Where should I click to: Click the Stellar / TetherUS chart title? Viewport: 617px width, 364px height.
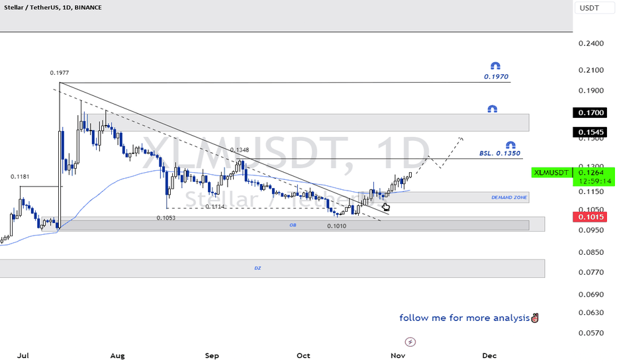[53, 7]
